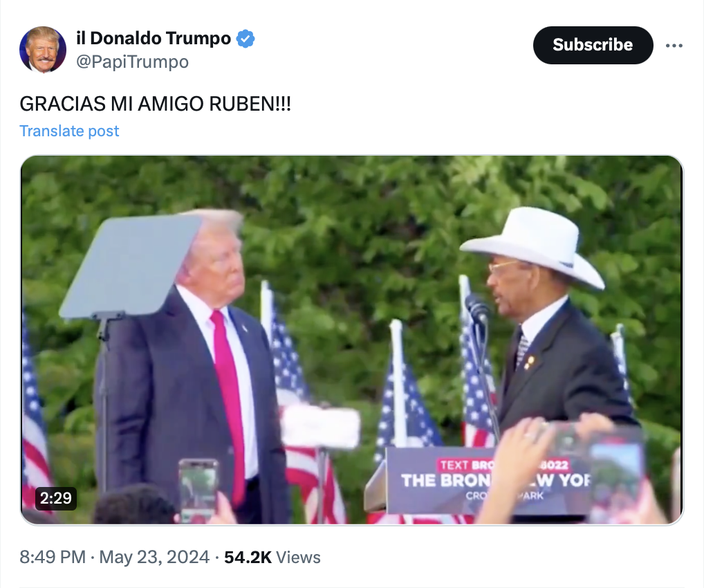Click the Translate post link
Screen dimensions: 704x588
[69, 131]
